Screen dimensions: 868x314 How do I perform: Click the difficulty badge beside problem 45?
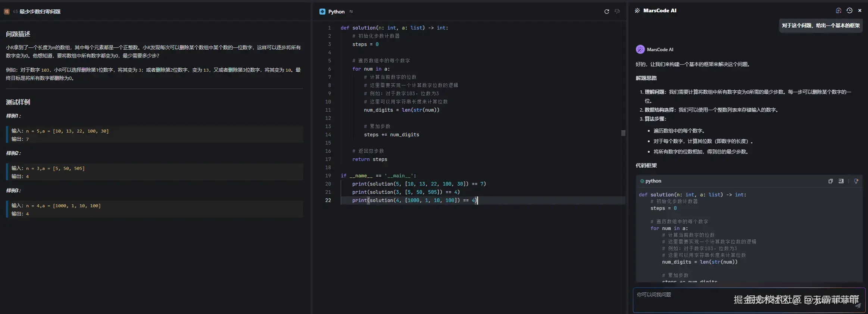point(6,12)
